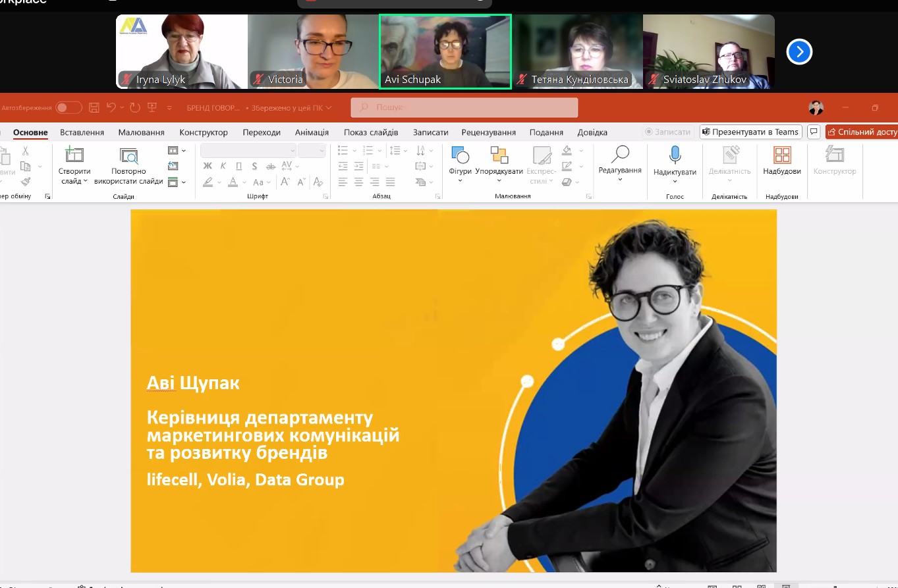Increase font size with A up icon
The width and height of the screenshot is (898, 588).
[285, 182]
